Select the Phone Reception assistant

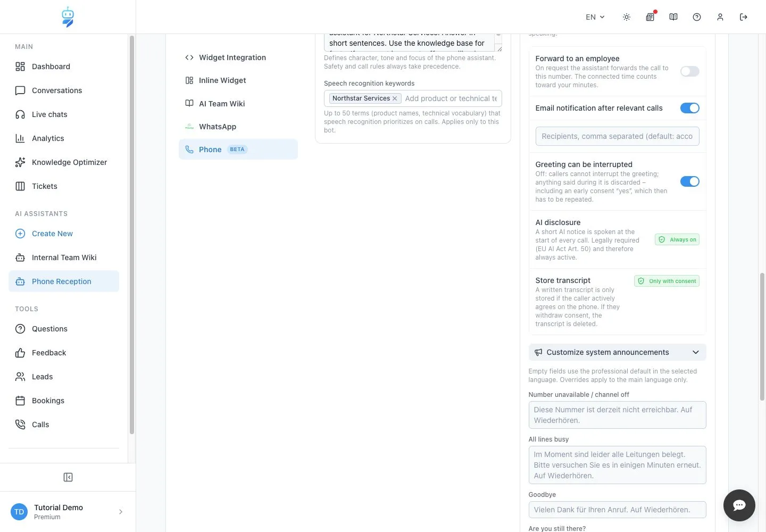(64, 281)
